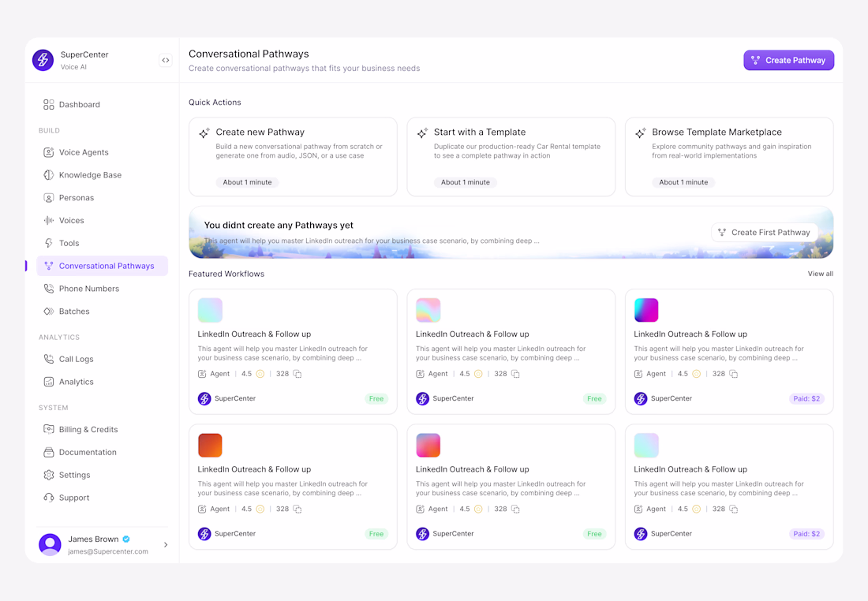Click the Phone Numbers icon
Screen dimensions: 868x601
(x=49, y=289)
